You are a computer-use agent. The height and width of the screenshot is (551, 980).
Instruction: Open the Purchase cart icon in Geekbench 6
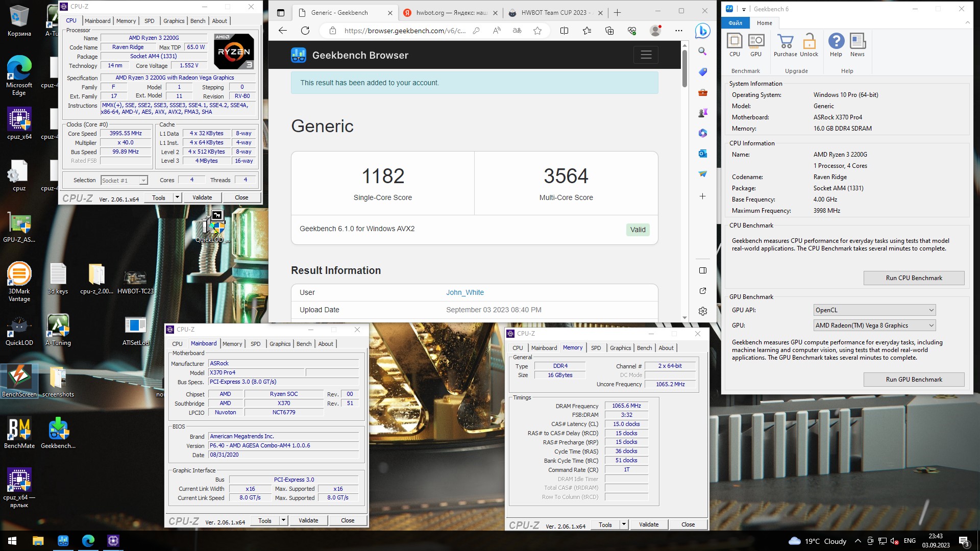coord(785,45)
